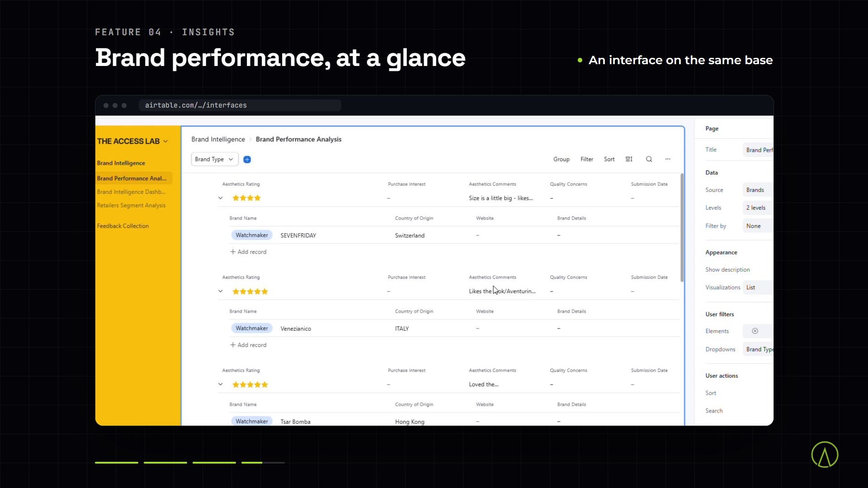
Task: Open the 2 levels dropdown
Action: pyautogui.click(x=758, y=208)
